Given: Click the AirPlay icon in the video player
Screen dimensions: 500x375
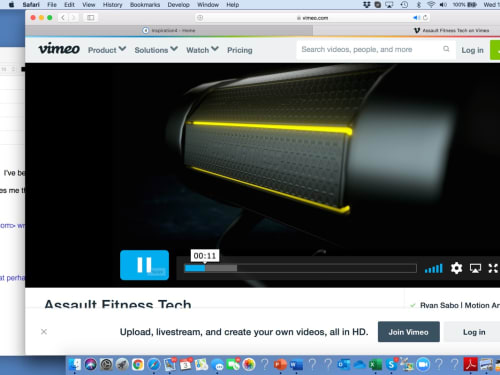Looking at the screenshot, I should tap(475, 268).
